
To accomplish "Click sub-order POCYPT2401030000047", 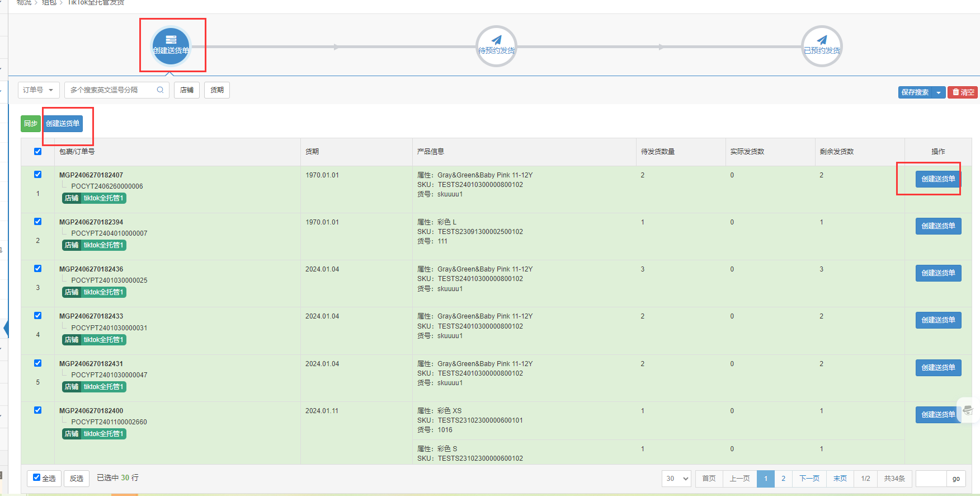I will [x=109, y=375].
